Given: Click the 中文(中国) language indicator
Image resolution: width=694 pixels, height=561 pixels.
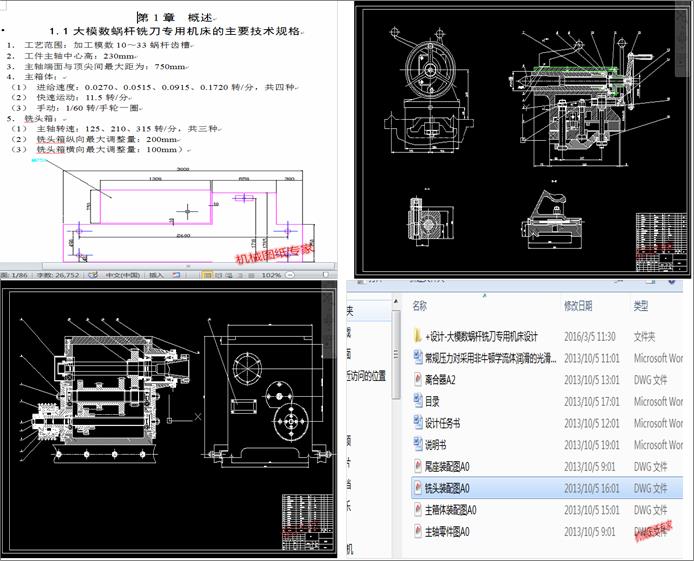Looking at the screenshot, I should [121, 274].
